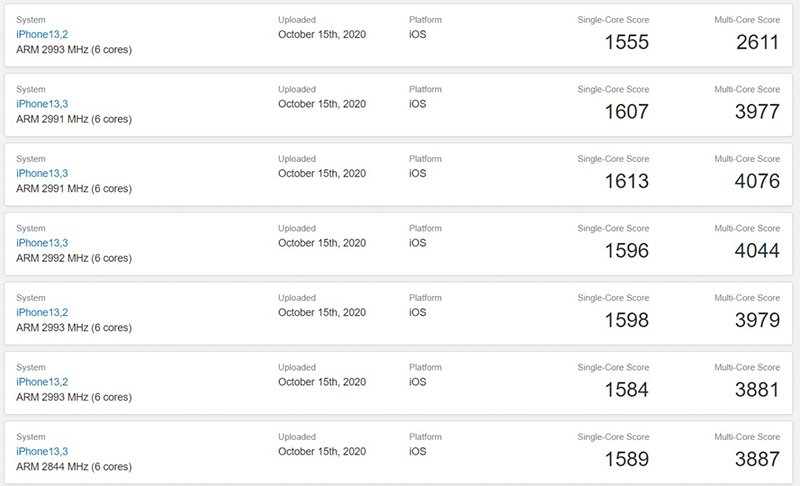Screen dimensions: 800x486
Task: Click the single-core score 1589
Action: click(627, 461)
